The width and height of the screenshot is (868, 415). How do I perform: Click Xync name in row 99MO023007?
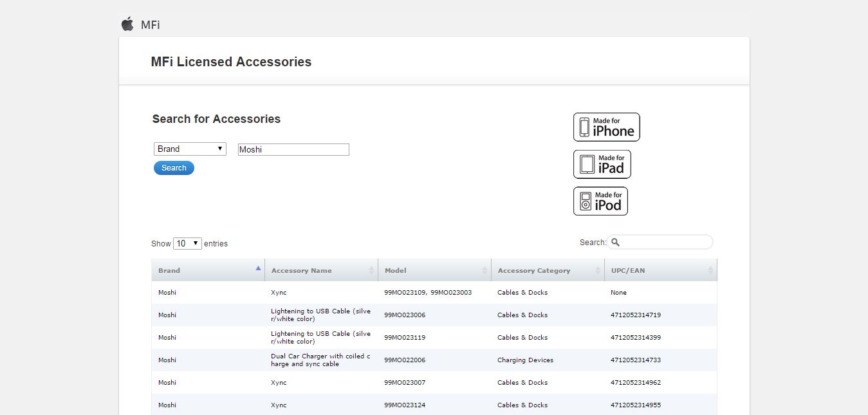click(279, 383)
